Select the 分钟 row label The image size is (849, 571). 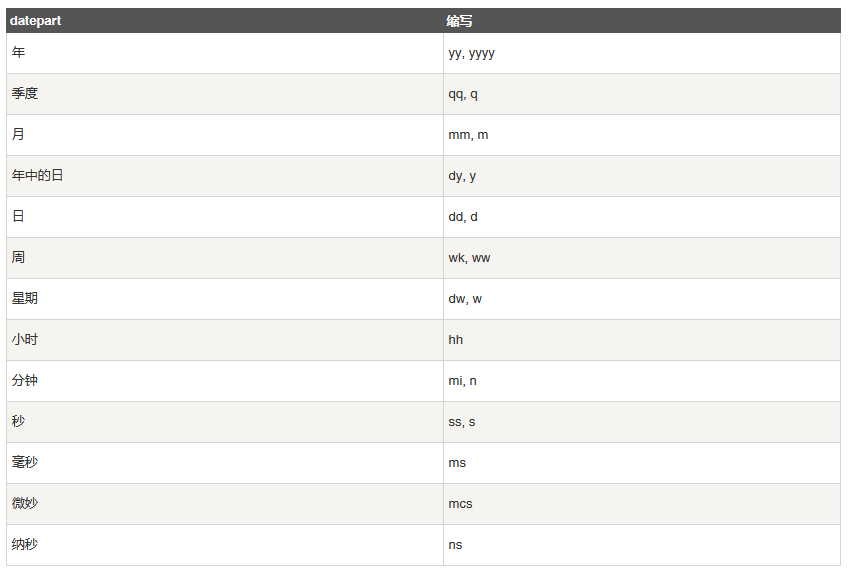(x=25, y=381)
